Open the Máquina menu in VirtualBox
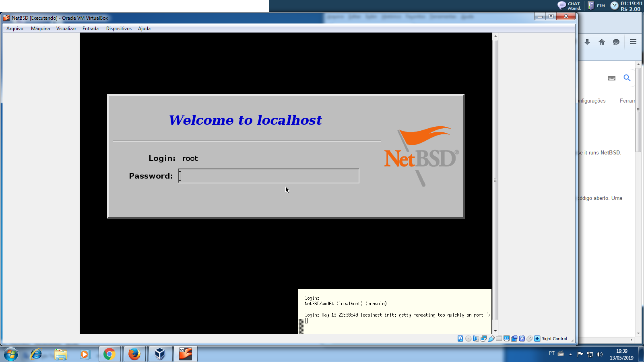The height and width of the screenshot is (362, 644). [40, 29]
